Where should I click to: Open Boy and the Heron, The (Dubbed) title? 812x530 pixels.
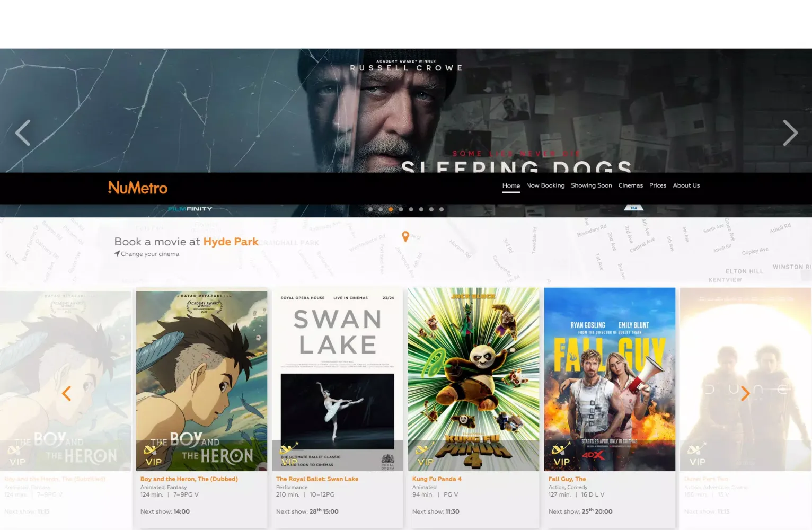click(189, 479)
